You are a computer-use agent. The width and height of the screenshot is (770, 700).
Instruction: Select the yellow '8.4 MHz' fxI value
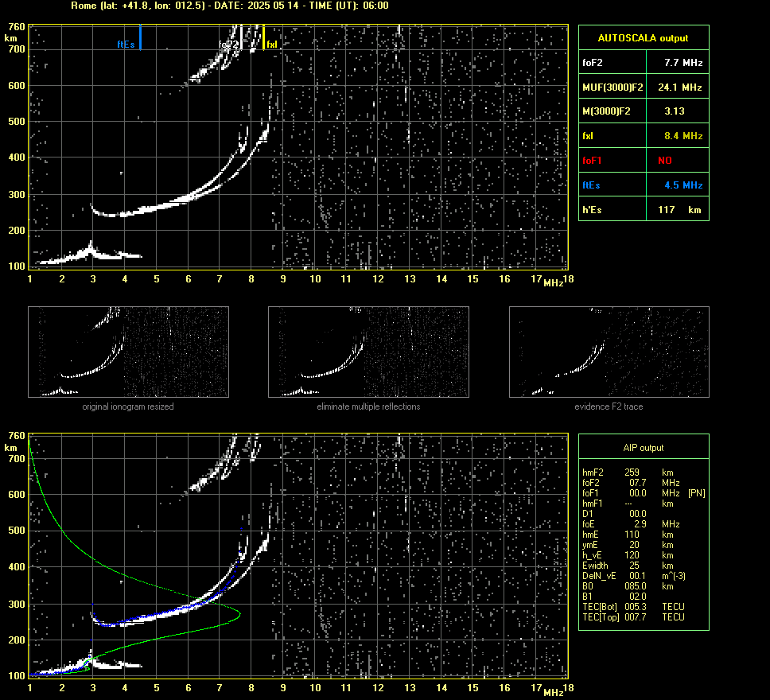(683, 135)
